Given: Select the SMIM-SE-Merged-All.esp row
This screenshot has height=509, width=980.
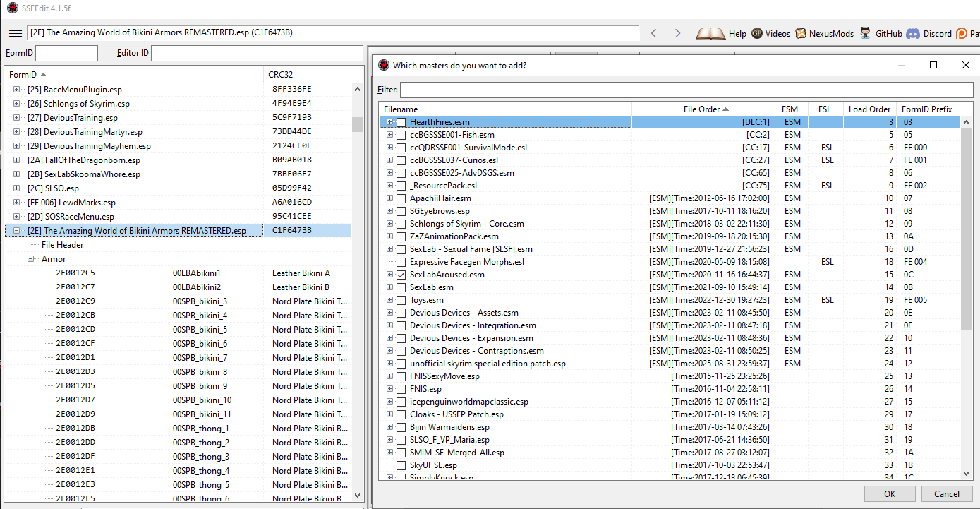Looking at the screenshot, I should pyautogui.click(x=670, y=453).
